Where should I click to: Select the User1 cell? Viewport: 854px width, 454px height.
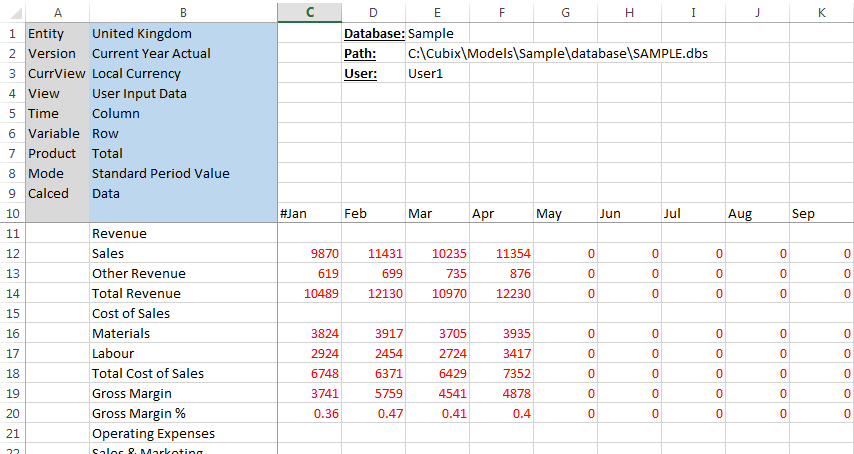tap(425, 74)
